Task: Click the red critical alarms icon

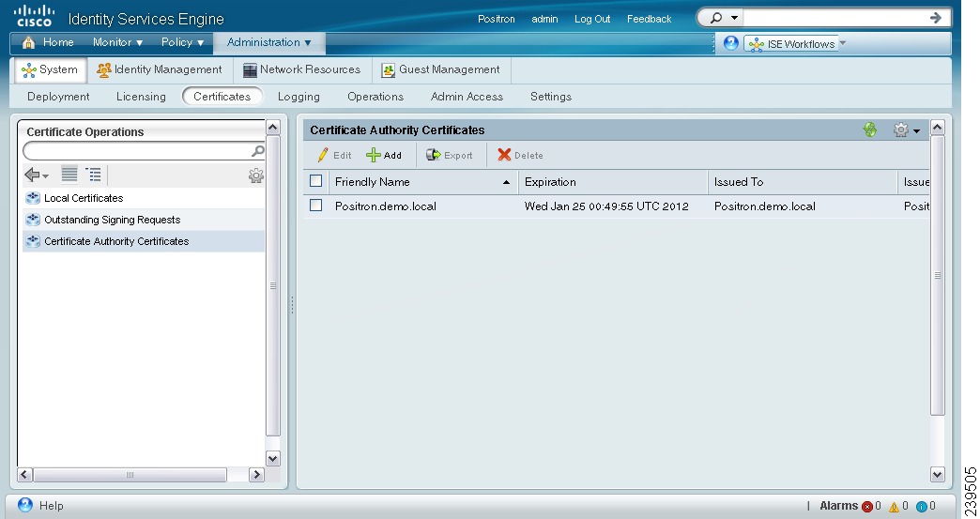Action: point(866,507)
